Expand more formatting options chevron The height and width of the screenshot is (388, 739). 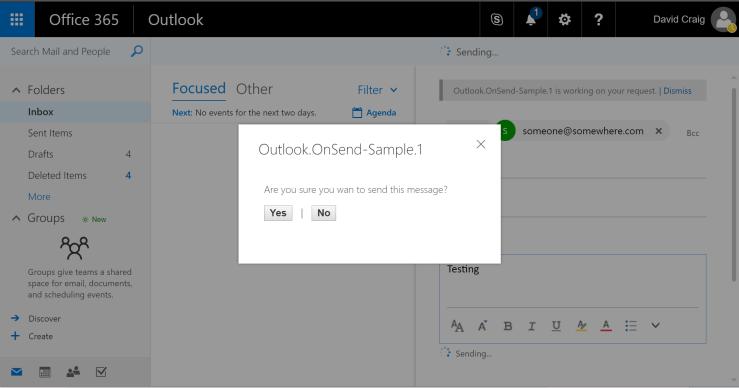pyautogui.click(x=655, y=325)
